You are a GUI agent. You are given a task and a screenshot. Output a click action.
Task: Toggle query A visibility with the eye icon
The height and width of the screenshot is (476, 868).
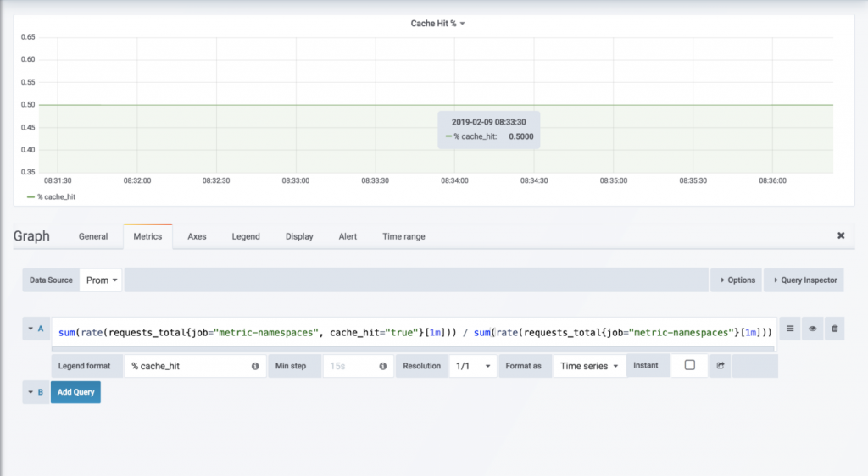point(812,329)
